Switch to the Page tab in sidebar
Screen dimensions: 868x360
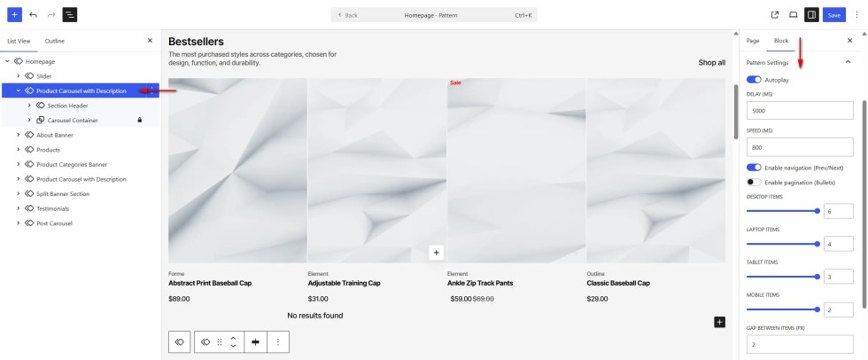(x=753, y=41)
